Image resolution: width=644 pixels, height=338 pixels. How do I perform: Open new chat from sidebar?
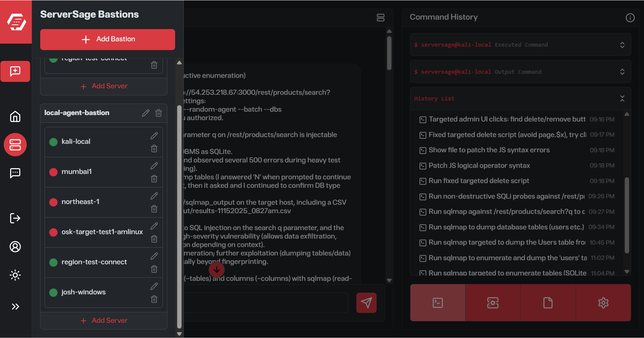tap(15, 71)
